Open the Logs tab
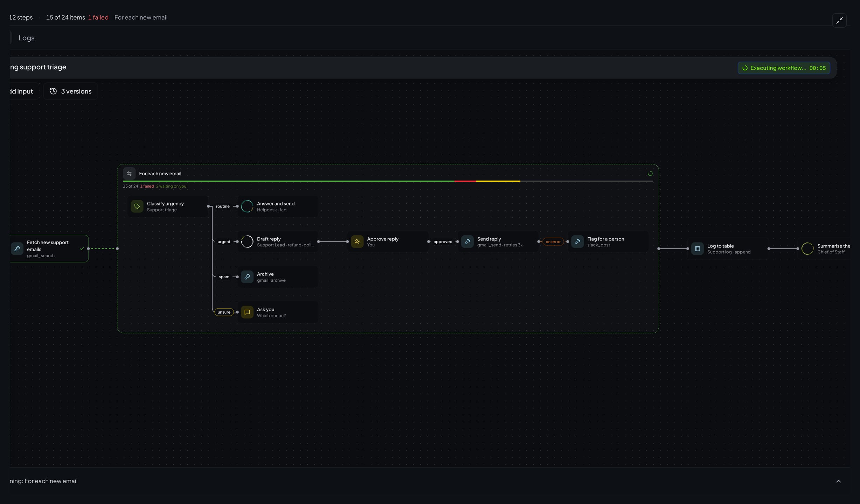The width and height of the screenshot is (860, 504). tap(26, 38)
